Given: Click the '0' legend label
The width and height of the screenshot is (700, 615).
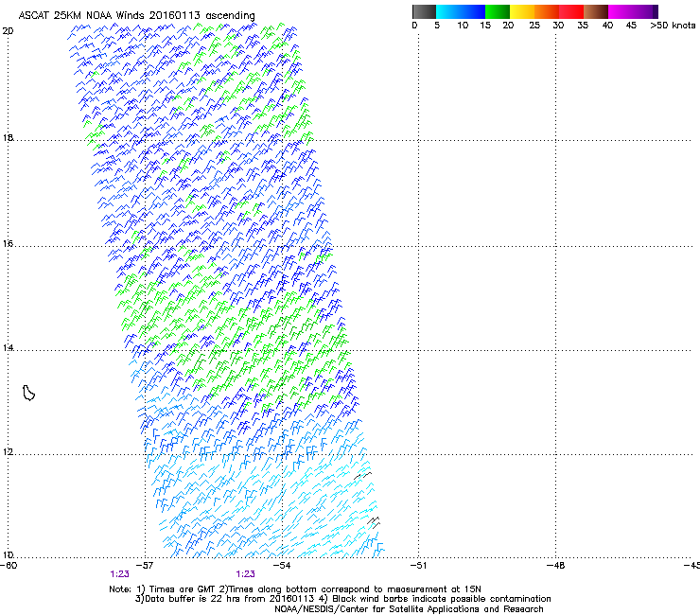Looking at the screenshot, I should (x=414, y=26).
